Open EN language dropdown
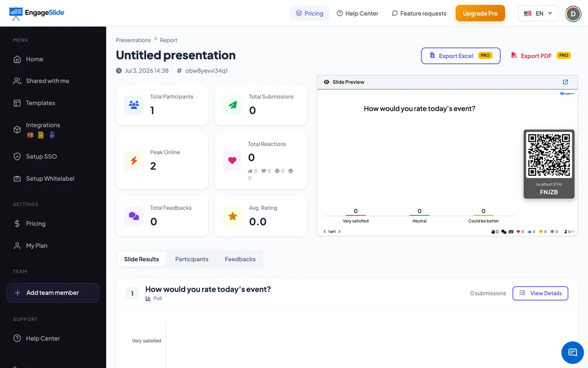588x368 pixels. click(538, 13)
